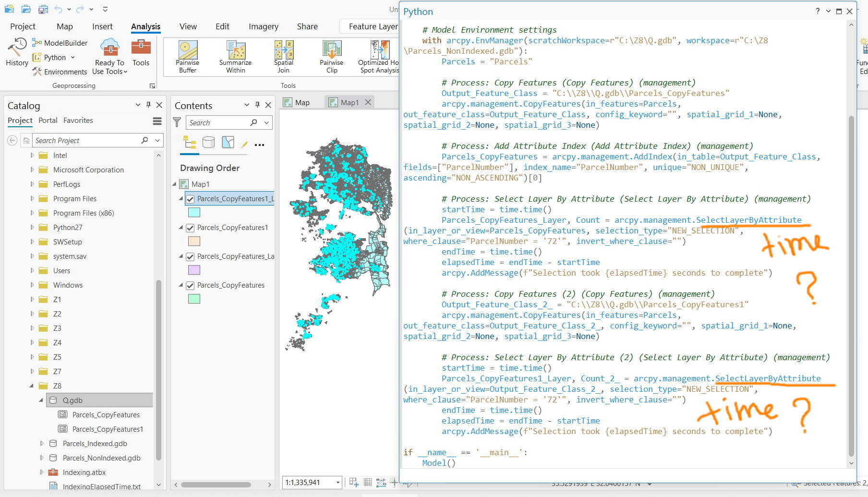
Task: Toggle the Parcels_CopyFeatures layer checkbox
Action: pos(190,285)
